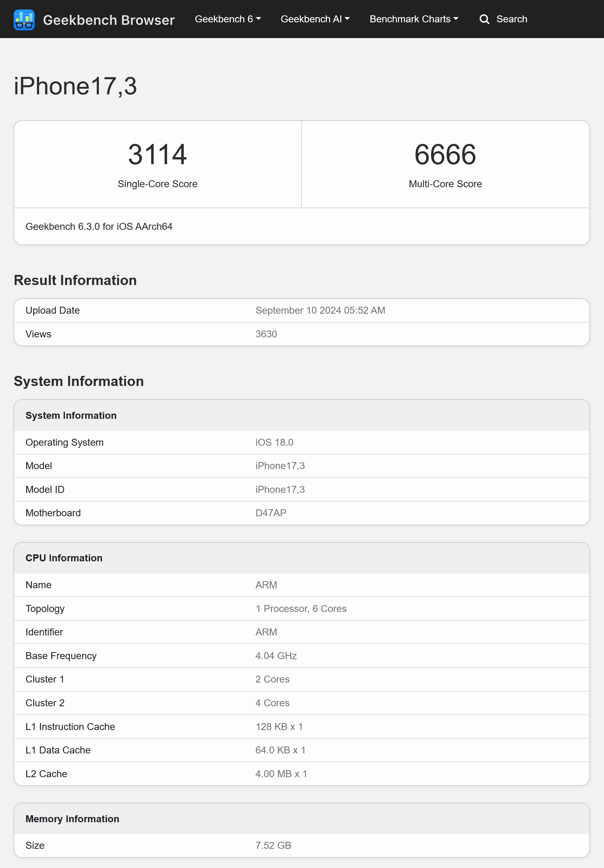The width and height of the screenshot is (604, 868).
Task: Select the Multi-Core Score label
Action: (445, 184)
